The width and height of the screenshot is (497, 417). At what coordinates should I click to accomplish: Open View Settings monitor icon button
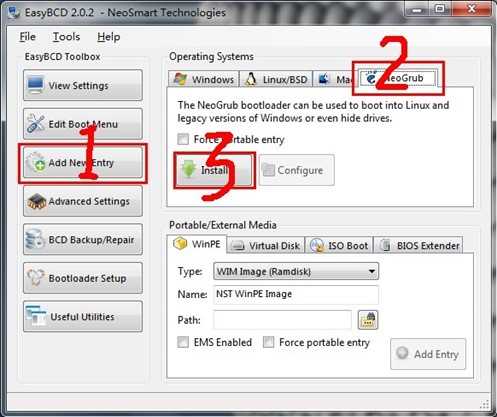pyautogui.click(x=36, y=85)
